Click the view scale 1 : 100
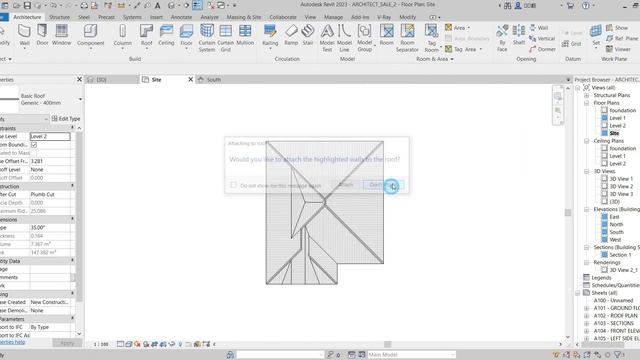The height and width of the screenshot is (360, 640). tap(101, 344)
